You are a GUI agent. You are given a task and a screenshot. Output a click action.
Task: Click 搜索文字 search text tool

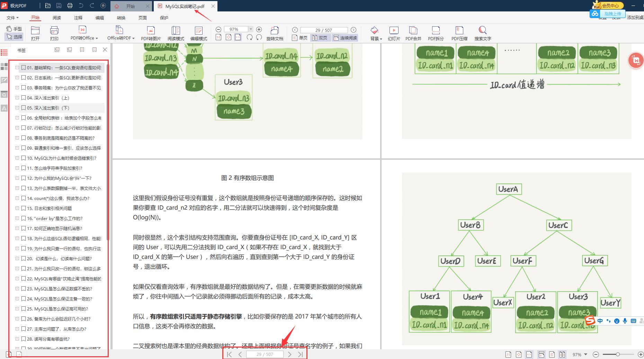tap(483, 34)
